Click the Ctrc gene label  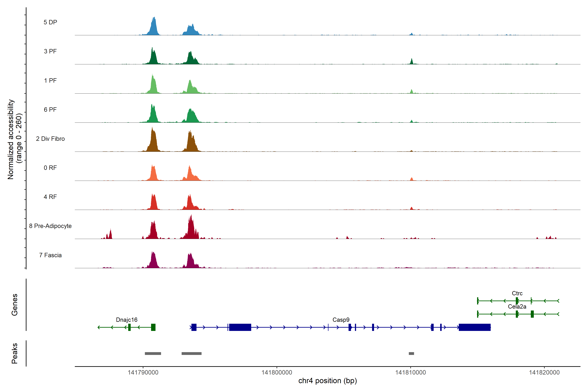tap(517, 293)
